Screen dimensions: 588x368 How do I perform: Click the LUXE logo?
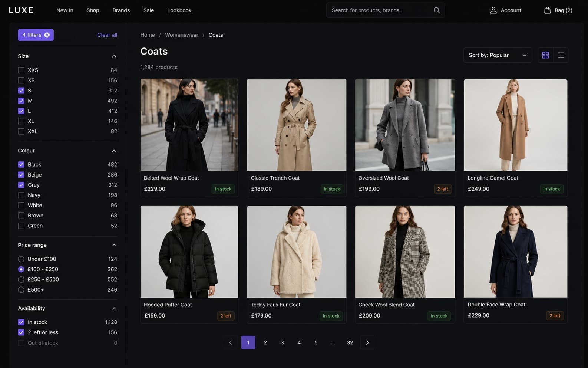[21, 10]
